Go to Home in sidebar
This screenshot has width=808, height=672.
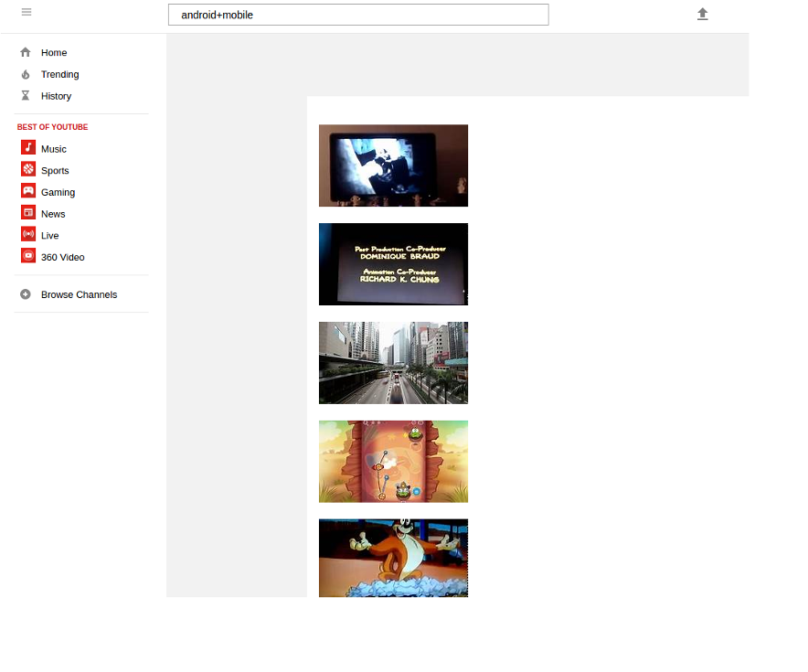tap(54, 52)
